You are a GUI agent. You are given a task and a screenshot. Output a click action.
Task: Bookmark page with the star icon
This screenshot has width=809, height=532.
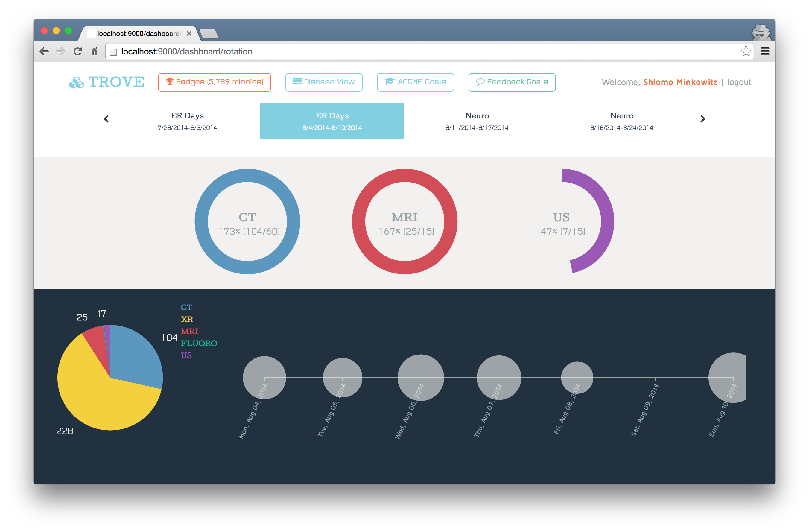tap(746, 51)
